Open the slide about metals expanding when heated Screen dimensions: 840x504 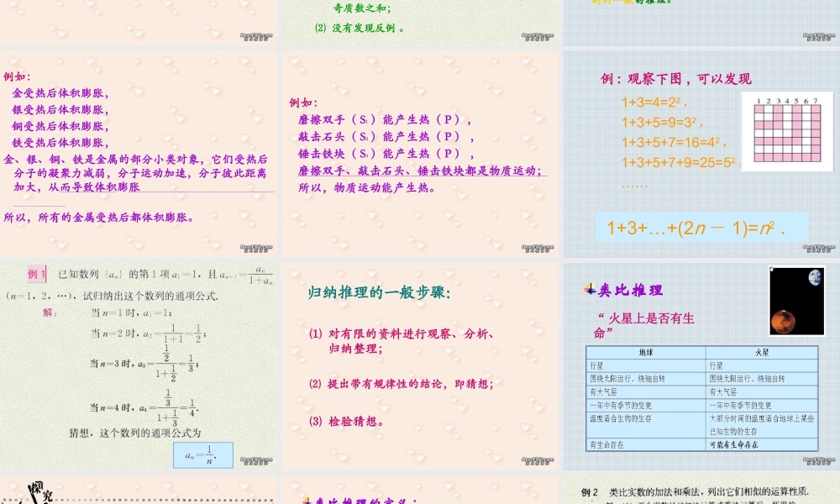139,154
